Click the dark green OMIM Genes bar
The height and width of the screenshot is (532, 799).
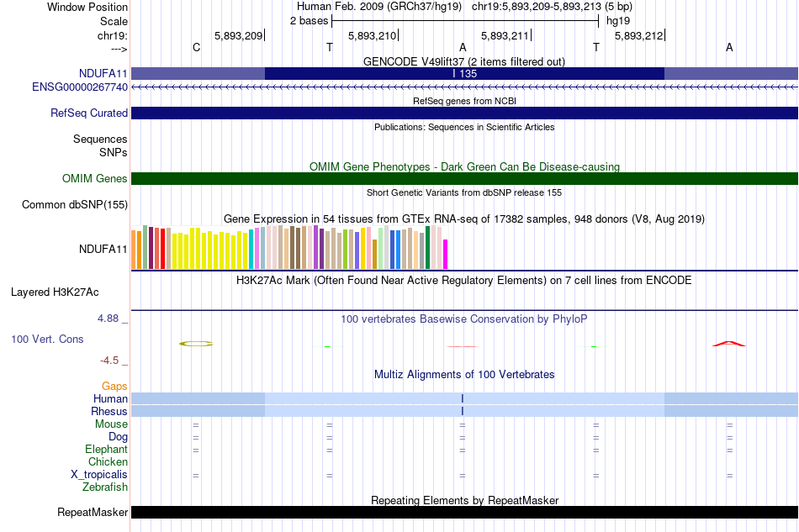[x=465, y=179]
